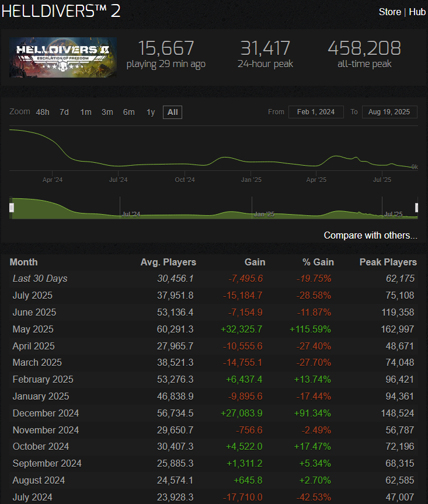Click the 15,667 current players figure

(x=166, y=48)
